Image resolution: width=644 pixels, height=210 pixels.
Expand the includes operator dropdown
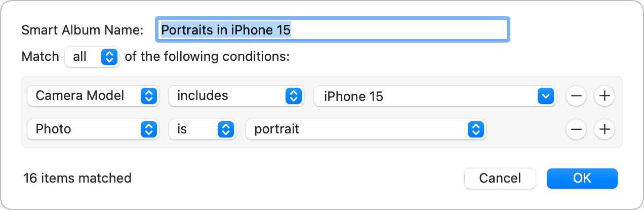(235, 96)
